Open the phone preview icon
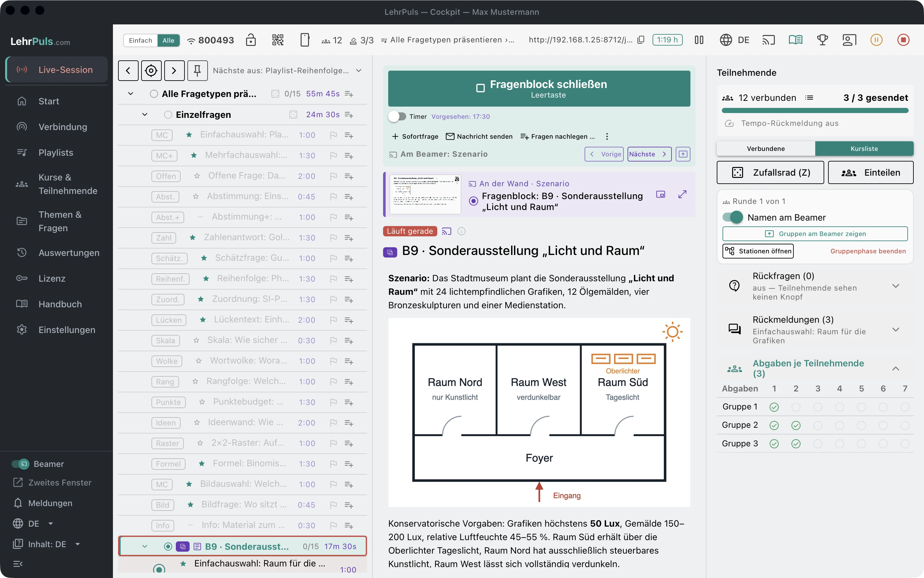924x578 pixels. pos(305,40)
